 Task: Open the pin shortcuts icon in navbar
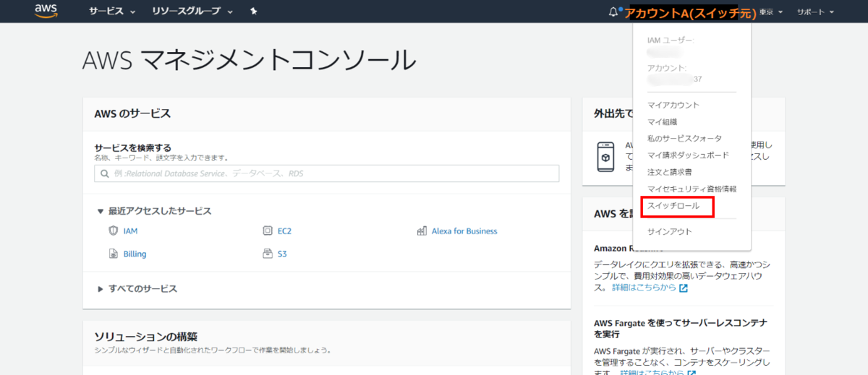click(253, 12)
